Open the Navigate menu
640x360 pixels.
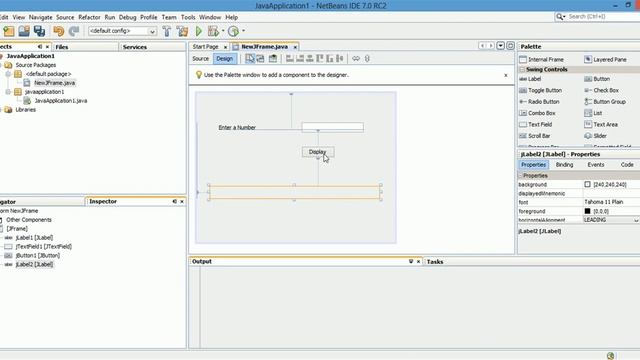40,18
